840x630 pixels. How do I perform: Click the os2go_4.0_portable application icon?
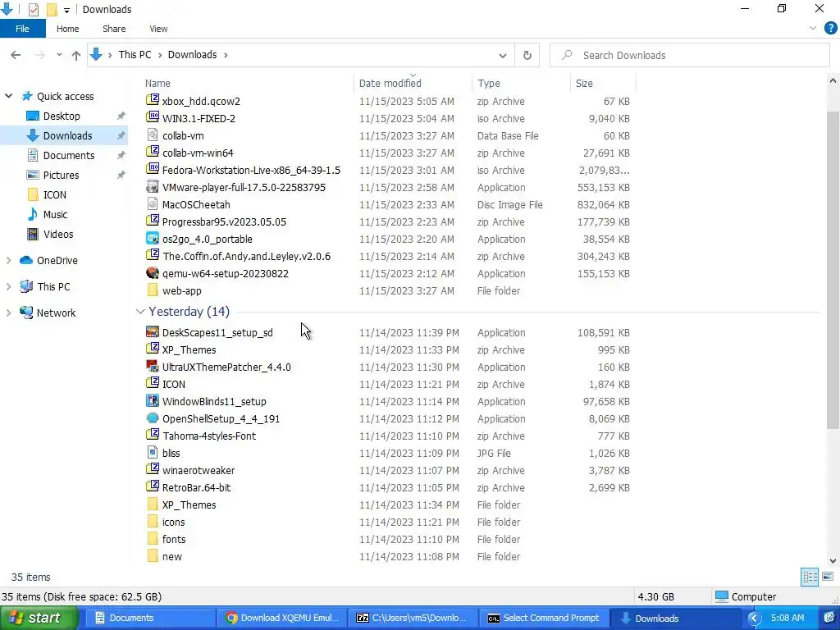[x=153, y=239]
